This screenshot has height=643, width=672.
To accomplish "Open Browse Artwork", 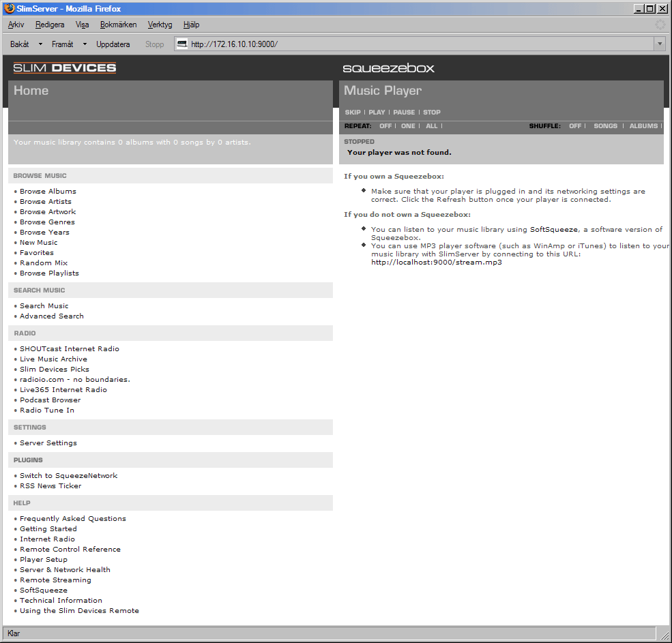I will 48,211.
